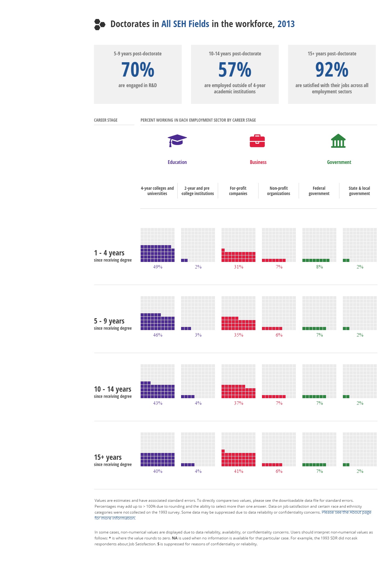Screen dimensions: 392x578
Task: Click the red Business briefcase icon
Action: click(x=257, y=141)
